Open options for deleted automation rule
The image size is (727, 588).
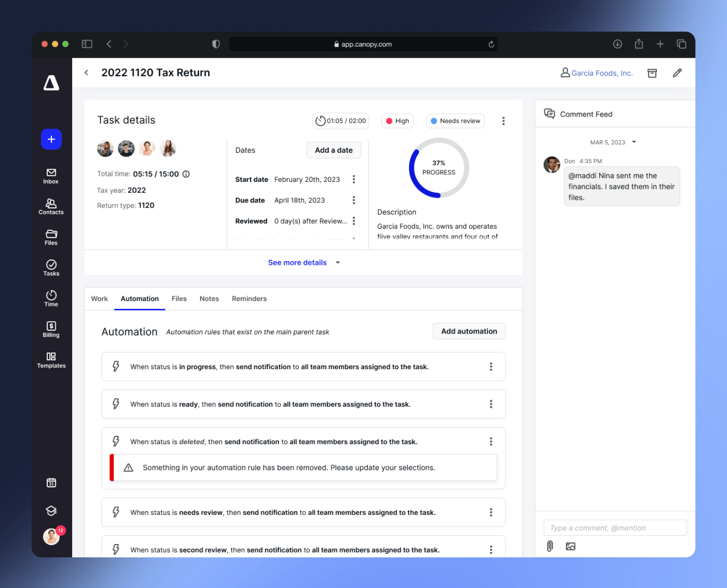[x=491, y=441]
